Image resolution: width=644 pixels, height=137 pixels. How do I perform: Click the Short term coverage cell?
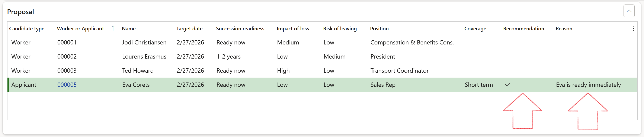(478, 85)
